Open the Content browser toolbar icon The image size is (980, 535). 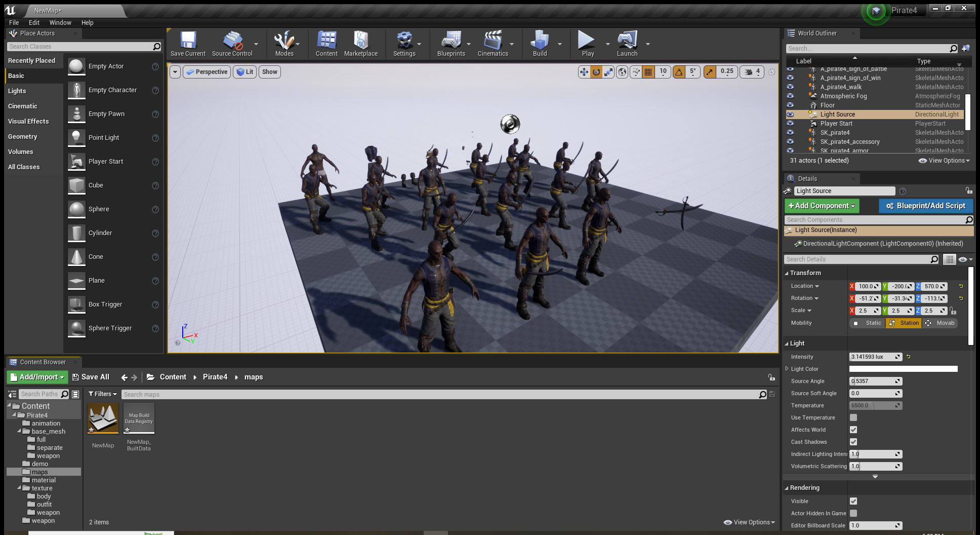(x=326, y=44)
